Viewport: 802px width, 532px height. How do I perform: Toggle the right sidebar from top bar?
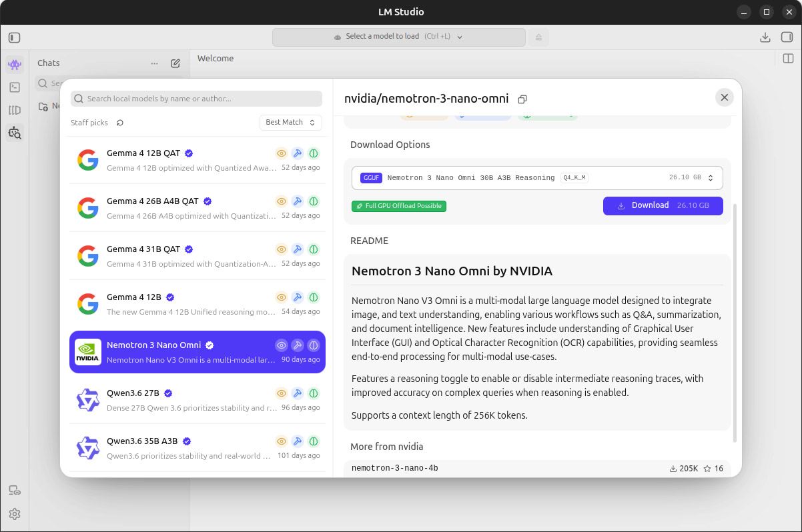click(x=787, y=37)
